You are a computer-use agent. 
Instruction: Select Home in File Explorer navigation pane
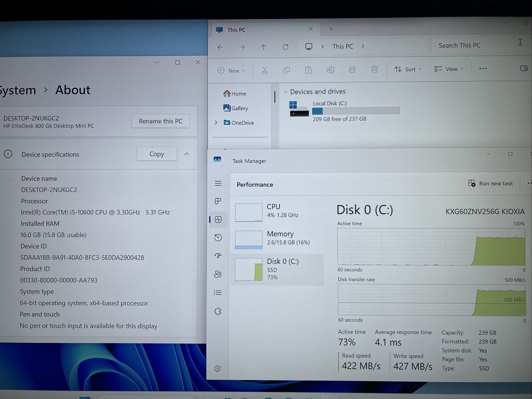click(235, 94)
